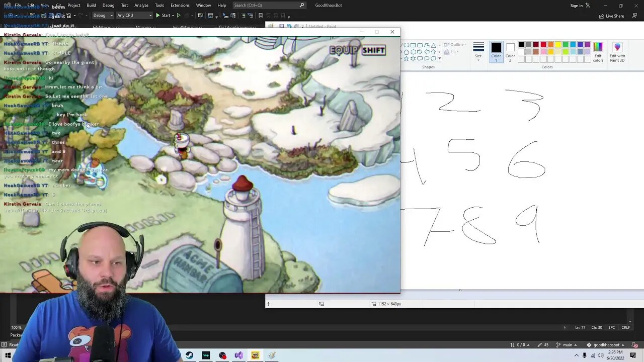Pick the orange color swatch in Paint

pos(550,45)
